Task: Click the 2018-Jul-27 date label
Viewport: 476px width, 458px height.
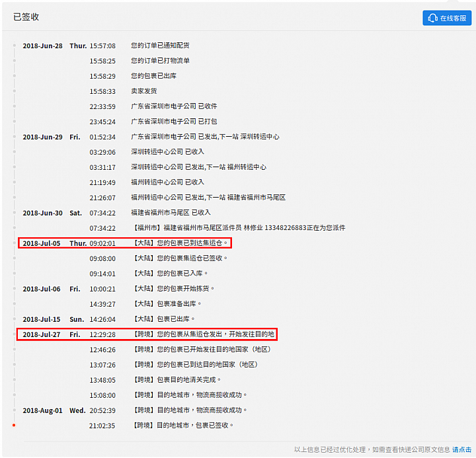Action: click(42, 334)
